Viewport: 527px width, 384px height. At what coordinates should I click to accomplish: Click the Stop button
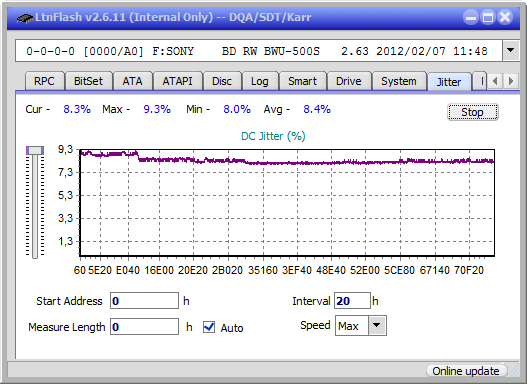(x=472, y=112)
